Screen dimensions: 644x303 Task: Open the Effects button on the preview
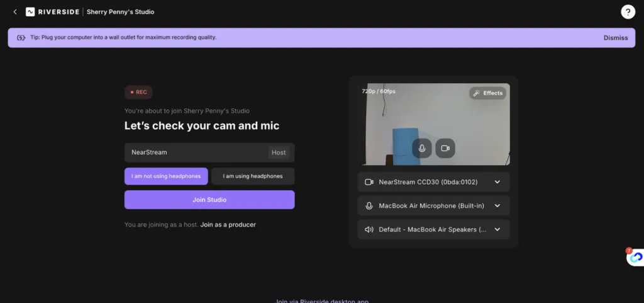coord(487,93)
